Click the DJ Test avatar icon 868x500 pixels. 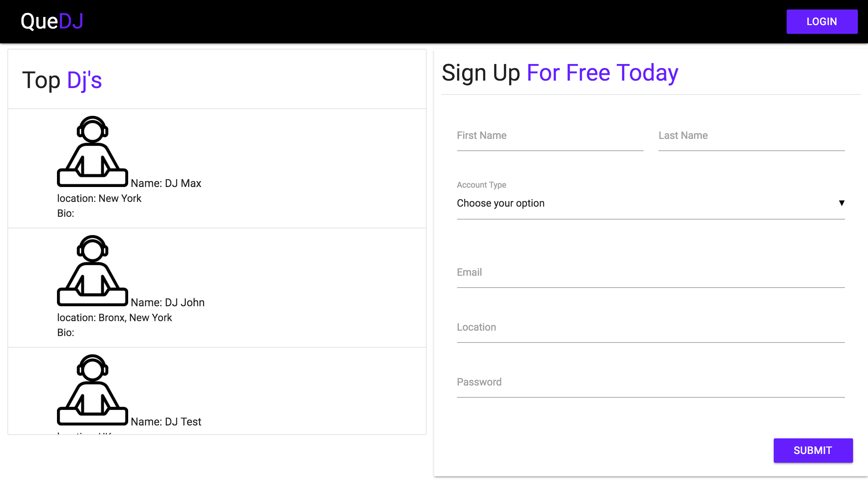click(x=93, y=390)
